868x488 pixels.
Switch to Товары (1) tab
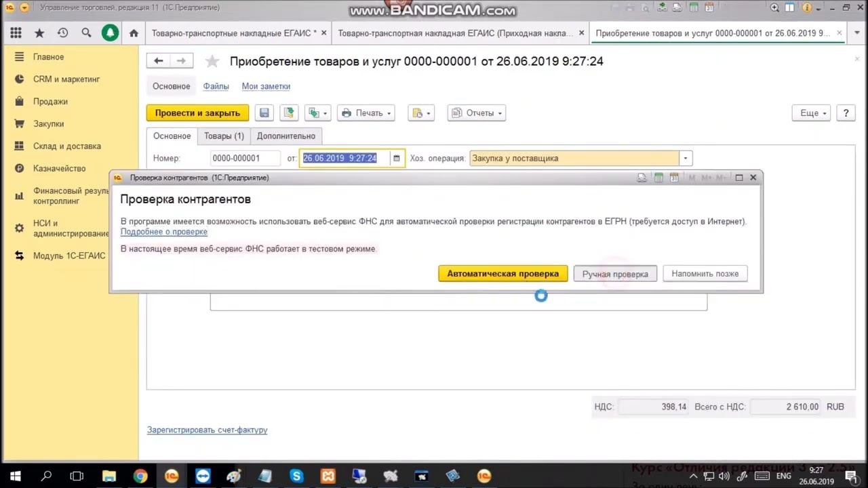click(224, 136)
